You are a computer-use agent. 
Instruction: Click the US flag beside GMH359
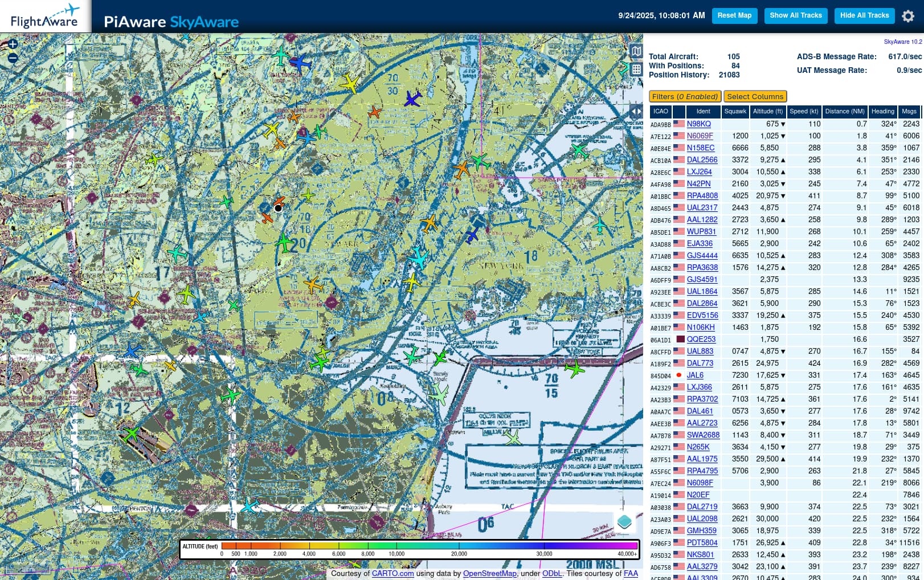click(x=678, y=530)
